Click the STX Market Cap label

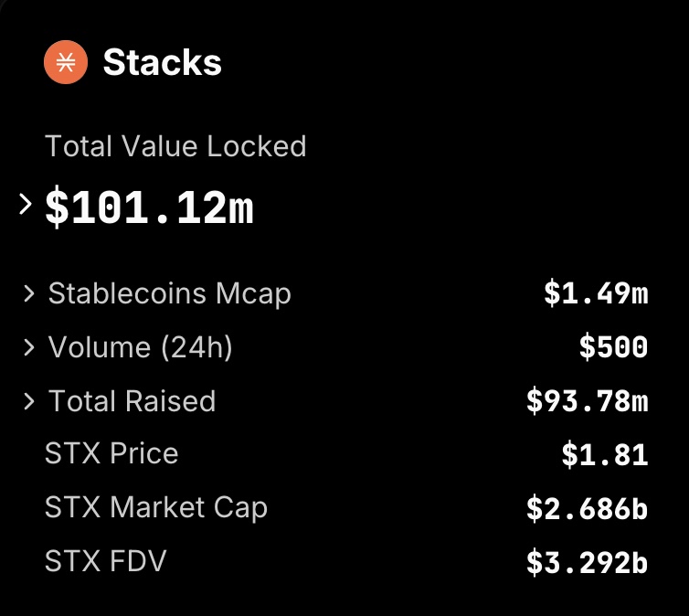click(156, 507)
